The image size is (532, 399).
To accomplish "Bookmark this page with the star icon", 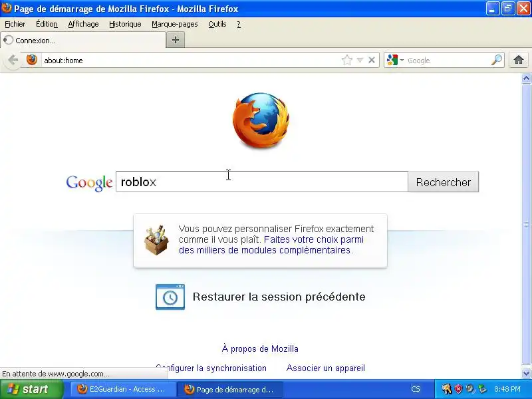I will point(346,61).
